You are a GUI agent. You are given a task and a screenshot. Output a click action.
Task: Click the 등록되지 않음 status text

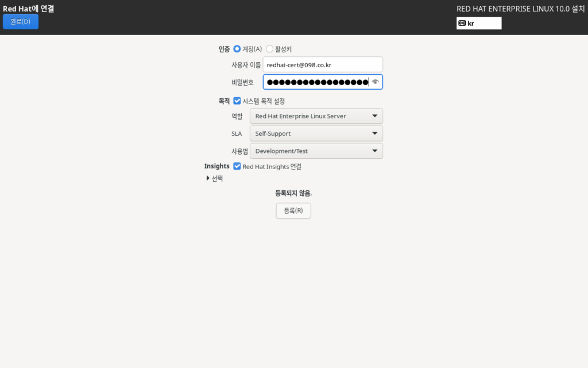click(293, 193)
